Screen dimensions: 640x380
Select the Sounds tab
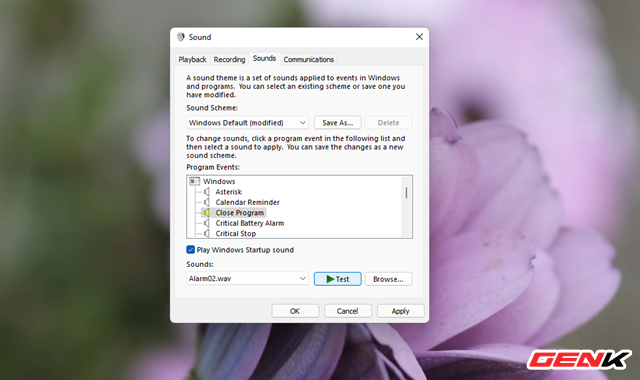pyautogui.click(x=264, y=58)
